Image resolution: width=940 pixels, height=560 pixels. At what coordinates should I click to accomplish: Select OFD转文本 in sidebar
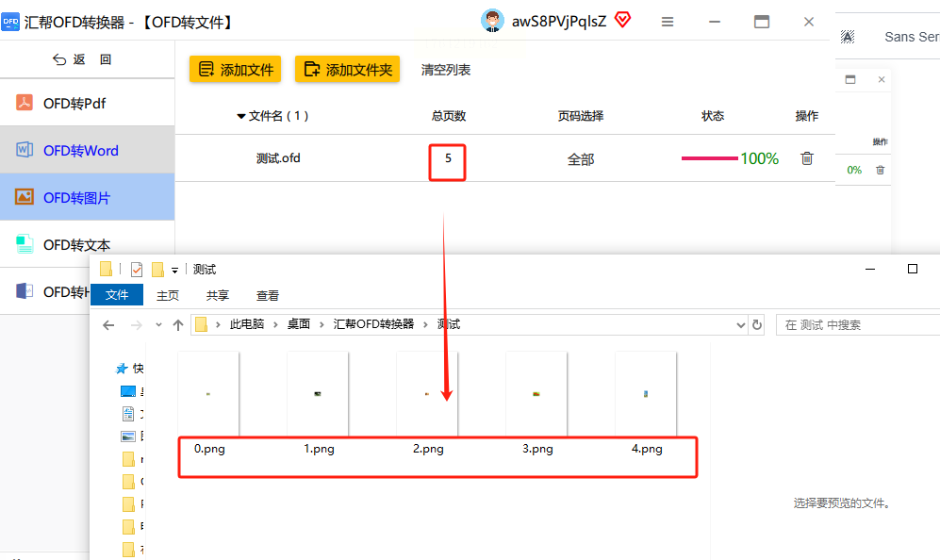pos(87,244)
